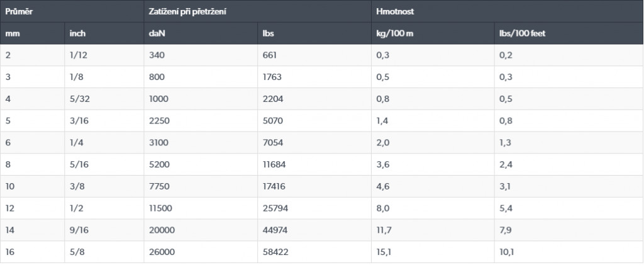
Task: Select the 25794 lbs cell
Action: [275, 209]
